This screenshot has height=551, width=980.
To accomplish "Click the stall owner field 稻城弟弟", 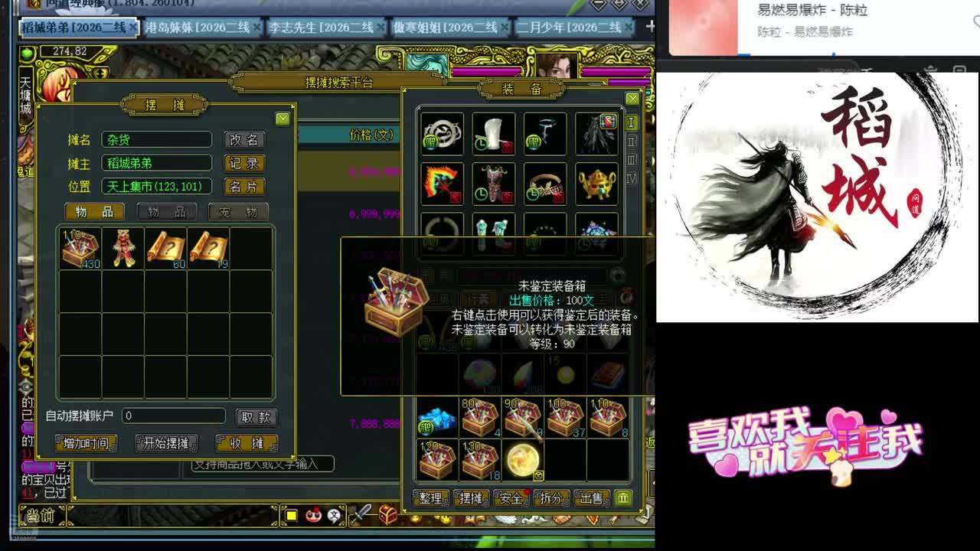I will 156,163.
